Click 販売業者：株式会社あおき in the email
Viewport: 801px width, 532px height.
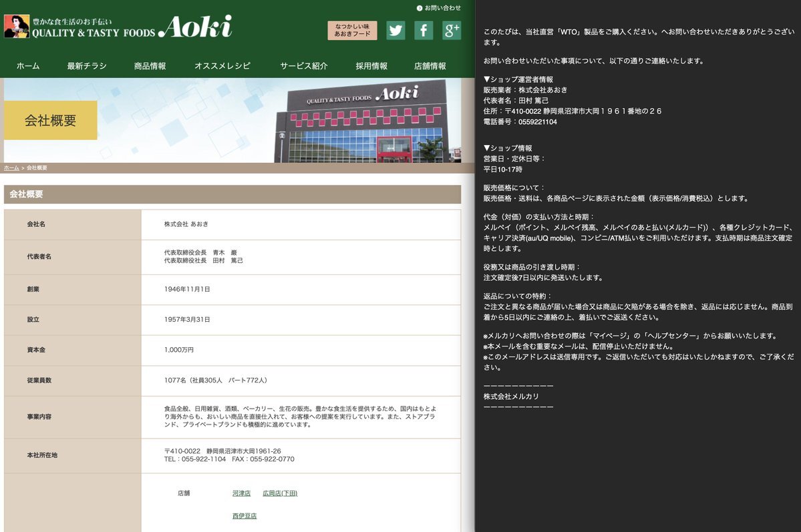525,90
